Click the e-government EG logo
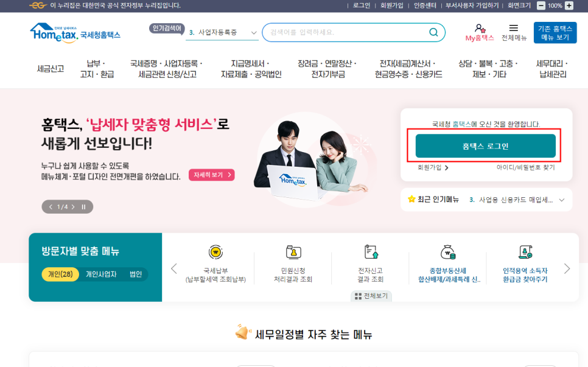 (x=38, y=5)
